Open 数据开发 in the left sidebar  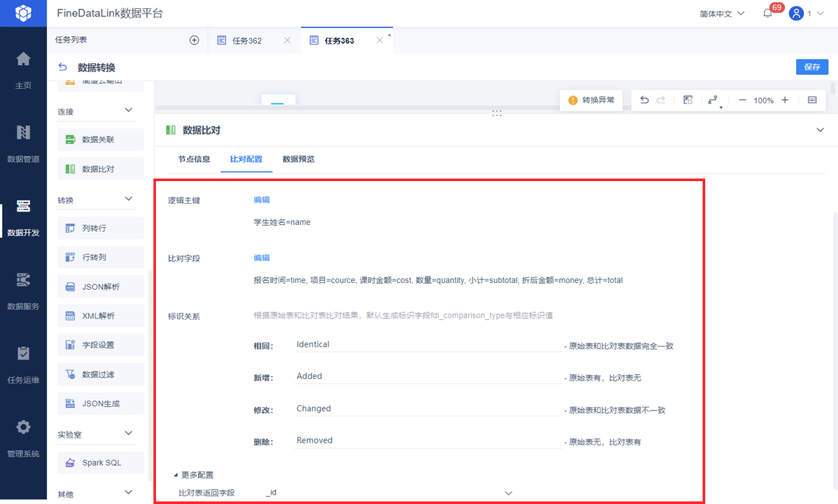point(23,218)
